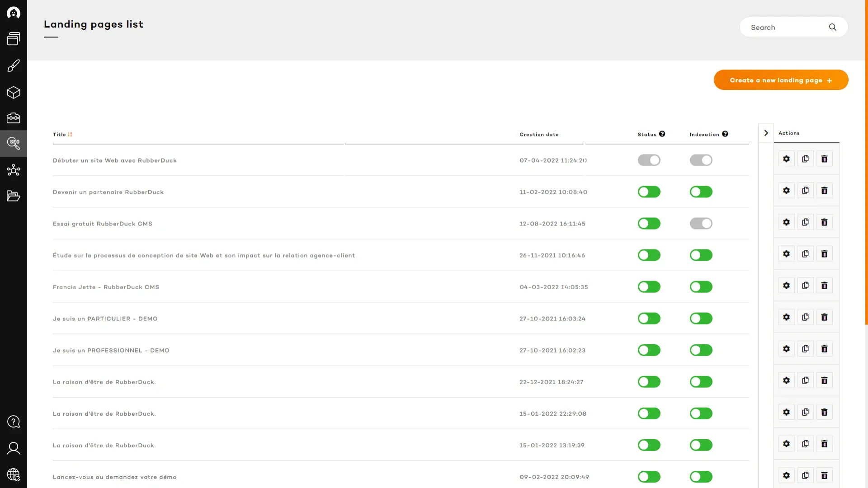Open the folder files icon in sidebar
868x488 pixels.
[14, 196]
